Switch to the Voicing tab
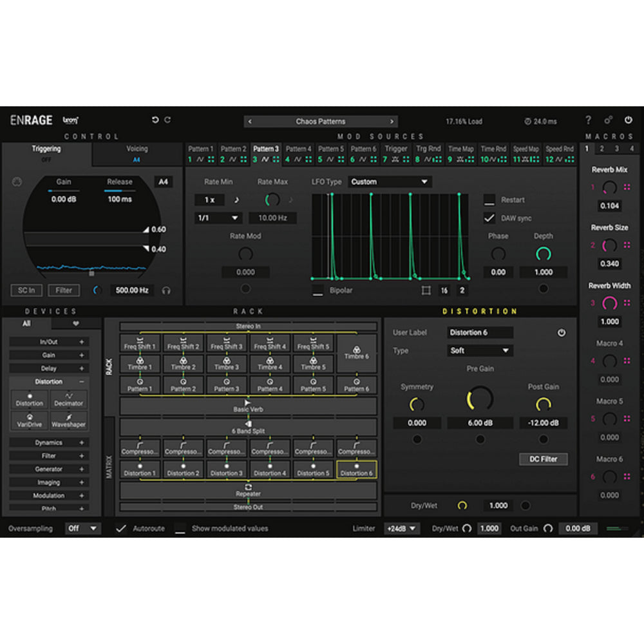Image resolution: width=644 pixels, height=644 pixels. click(x=137, y=154)
